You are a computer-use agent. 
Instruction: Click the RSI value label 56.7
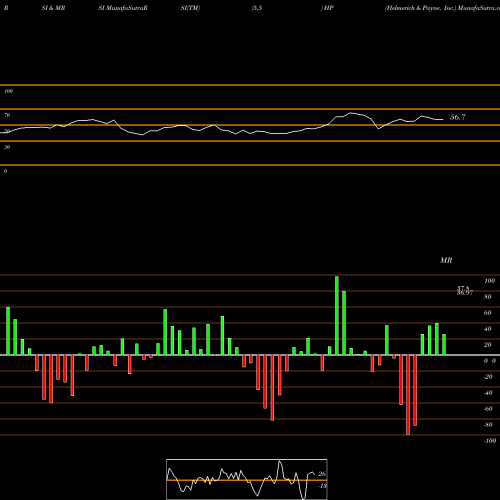pos(458,117)
